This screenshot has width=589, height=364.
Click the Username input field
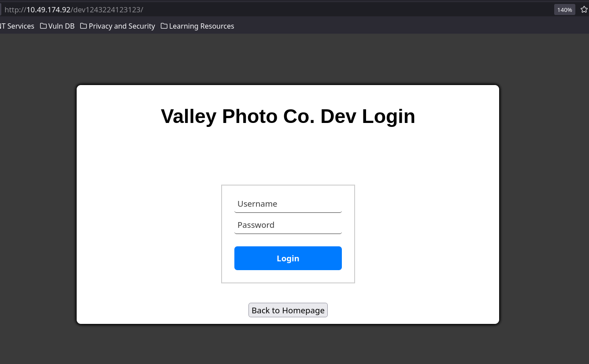point(288,204)
